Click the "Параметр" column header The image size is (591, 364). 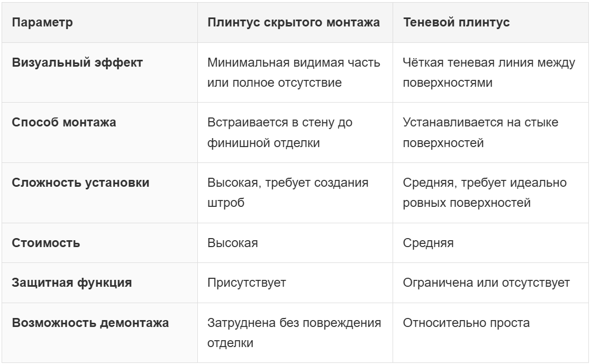[42, 23]
